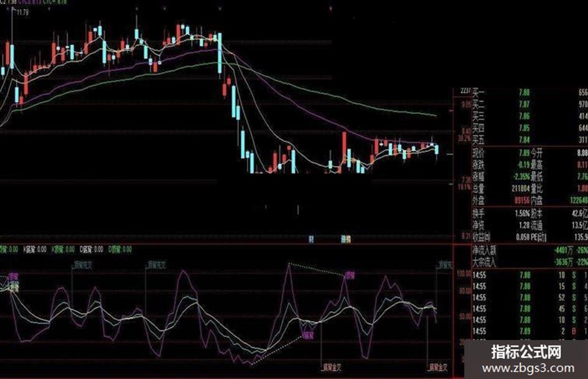Click the 涨跌 change value -0.19
The width and height of the screenshot is (588, 379).
tap(523, 165)
